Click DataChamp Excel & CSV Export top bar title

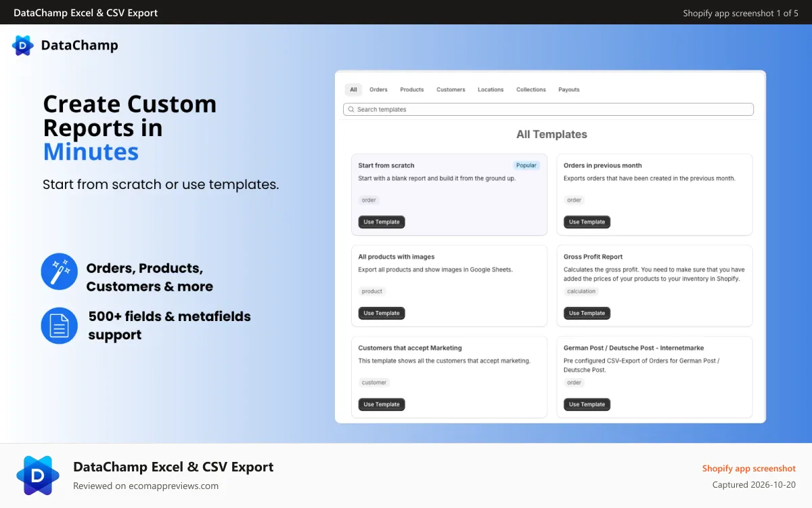(86, 13)
